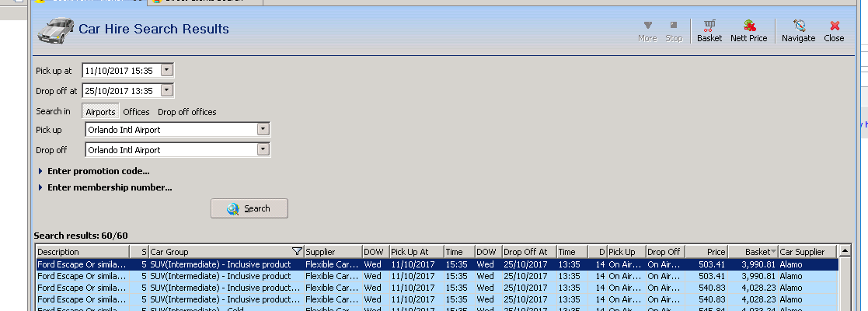Select the Airports search option
Screen dimensions: 868x311
(100, 112)
